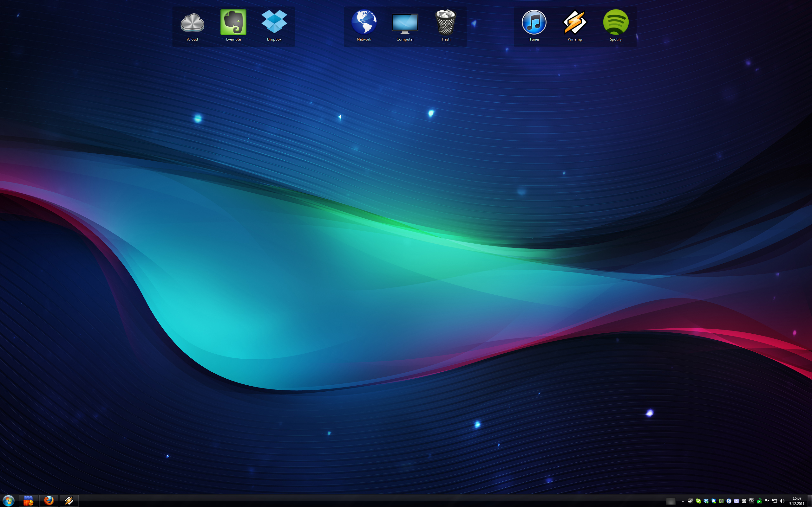
Task: Click the TeamViewer tray icon
Action: click(714, 501)
